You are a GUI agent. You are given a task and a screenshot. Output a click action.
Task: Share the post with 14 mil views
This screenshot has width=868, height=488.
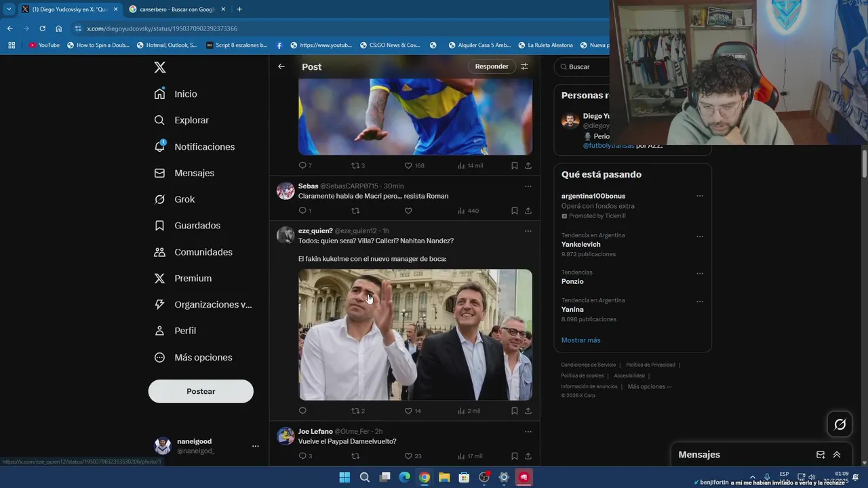(x=528, y=165)
